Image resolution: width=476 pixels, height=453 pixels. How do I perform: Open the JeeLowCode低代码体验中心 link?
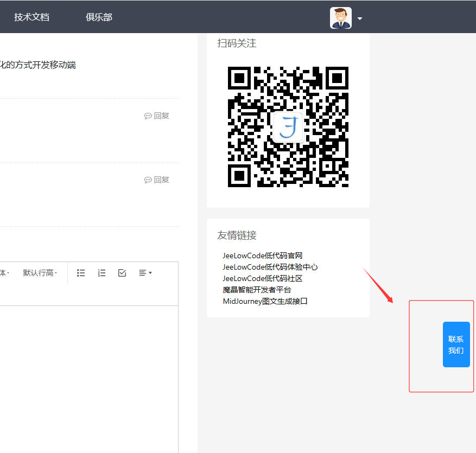270,267
